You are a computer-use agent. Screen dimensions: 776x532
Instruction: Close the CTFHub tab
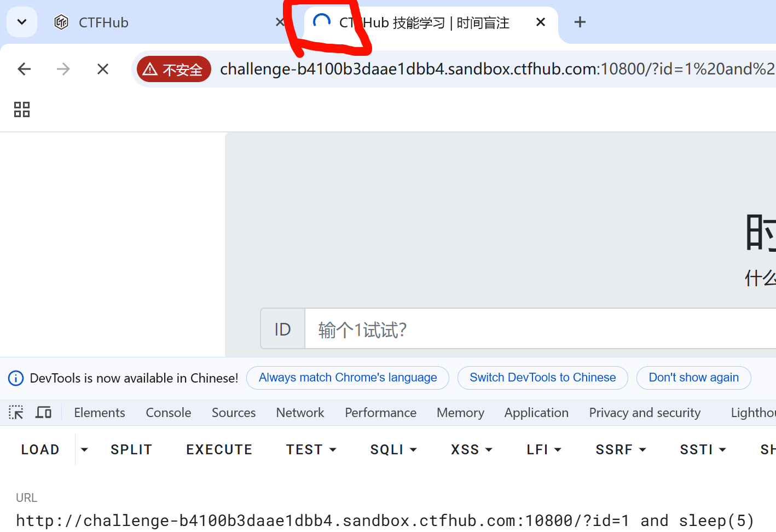(280, 22)
